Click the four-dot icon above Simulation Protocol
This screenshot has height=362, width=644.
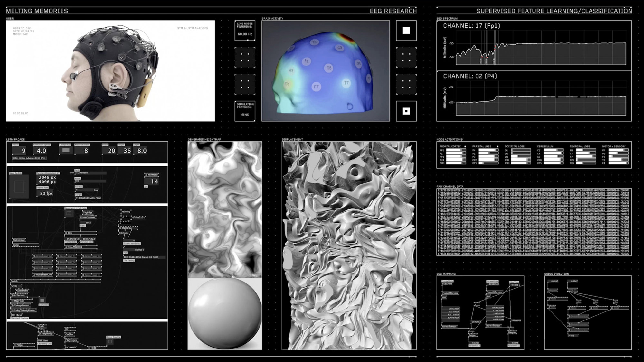tap(245, 84)
